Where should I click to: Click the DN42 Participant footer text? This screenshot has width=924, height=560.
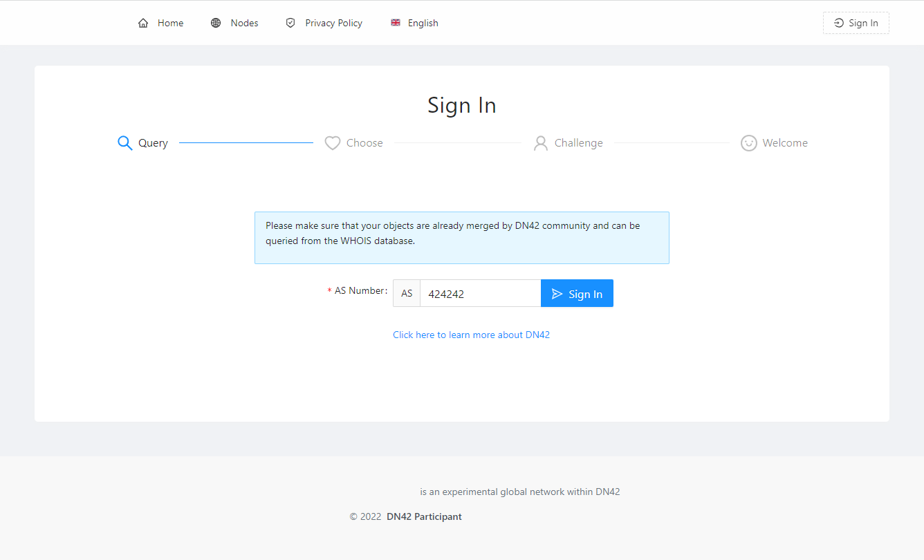click(x=424, y=516)
